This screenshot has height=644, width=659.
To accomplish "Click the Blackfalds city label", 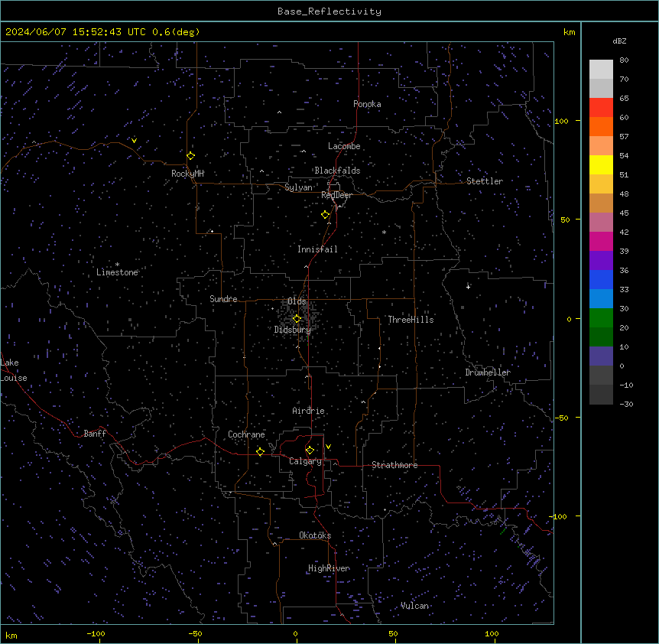I will coord(337,171).
